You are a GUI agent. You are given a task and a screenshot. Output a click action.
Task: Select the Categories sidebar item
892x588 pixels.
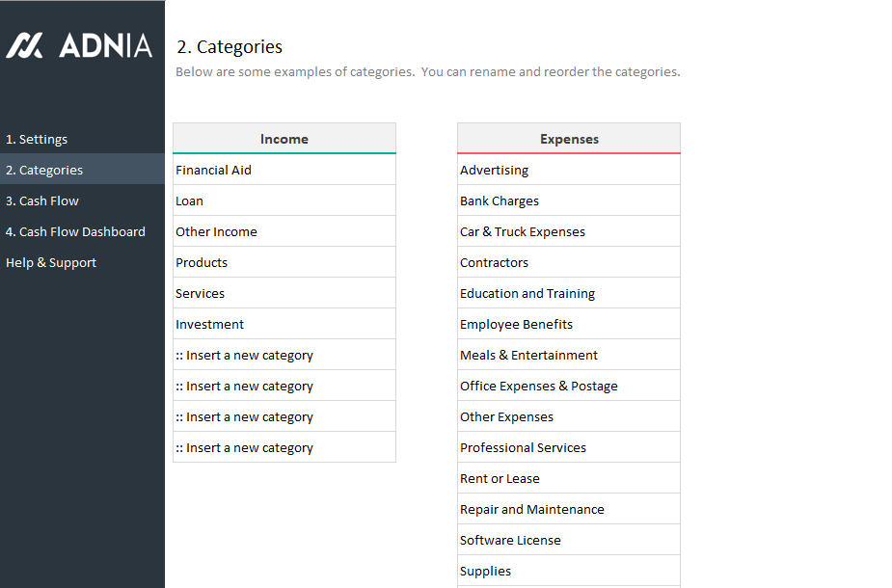44,171
